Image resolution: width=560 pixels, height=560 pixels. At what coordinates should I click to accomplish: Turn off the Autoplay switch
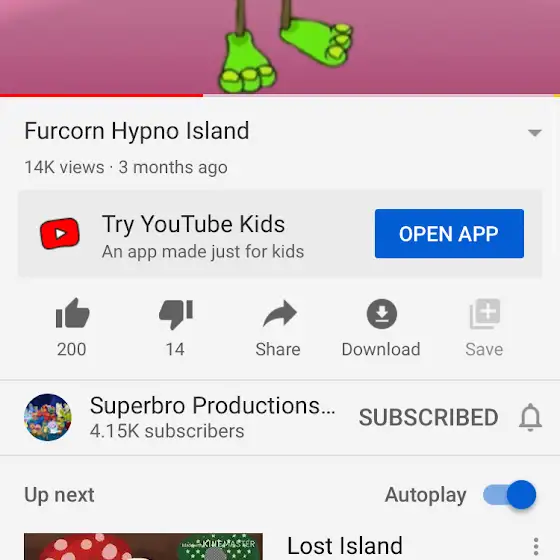510,495
